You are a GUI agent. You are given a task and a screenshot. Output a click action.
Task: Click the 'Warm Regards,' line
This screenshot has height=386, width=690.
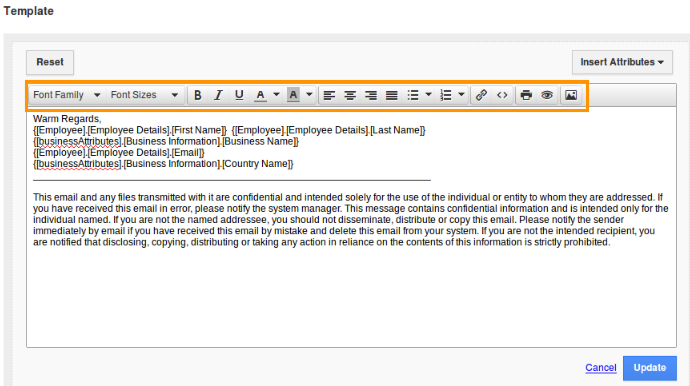point(67,119)
